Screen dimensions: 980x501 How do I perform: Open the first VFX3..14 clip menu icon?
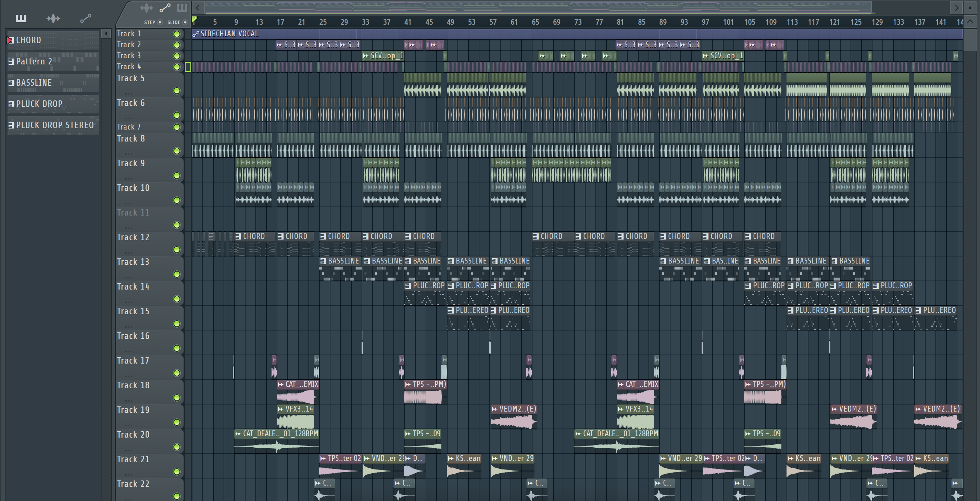coord(281,409)
